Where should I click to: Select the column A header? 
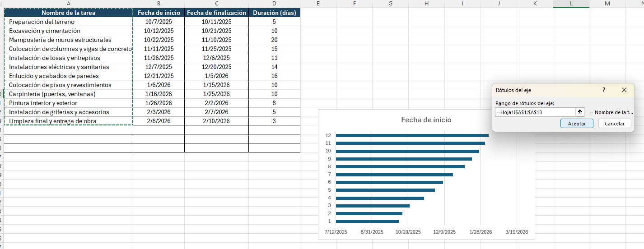tap(68, 4)
